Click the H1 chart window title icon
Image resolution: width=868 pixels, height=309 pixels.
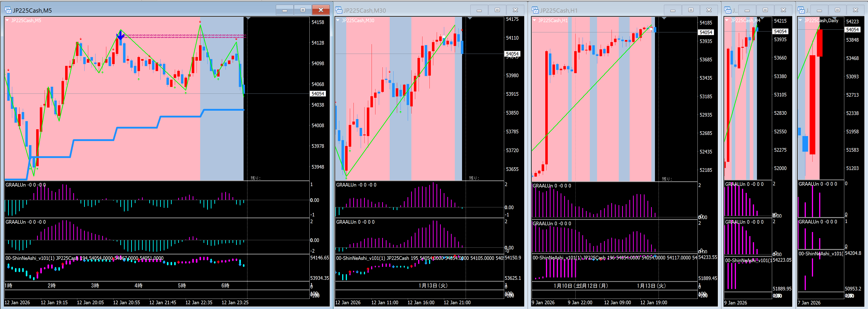(x=535, y=10)
